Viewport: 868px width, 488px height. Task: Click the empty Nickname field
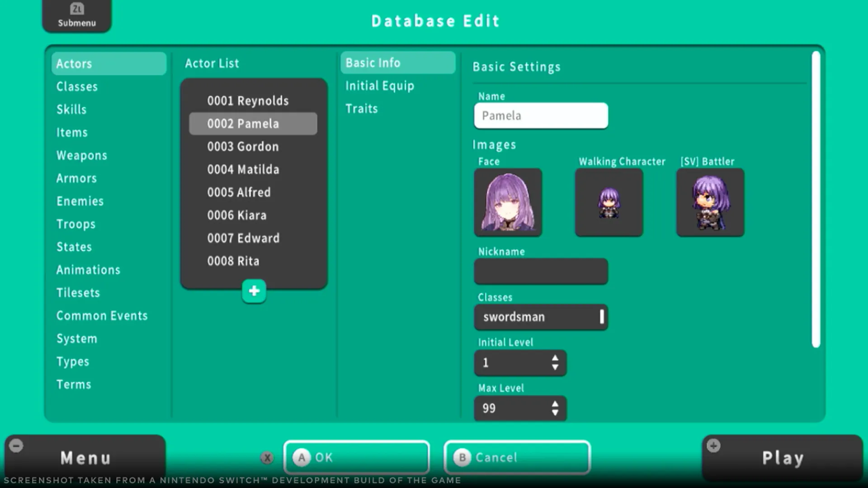pos(541,271)
